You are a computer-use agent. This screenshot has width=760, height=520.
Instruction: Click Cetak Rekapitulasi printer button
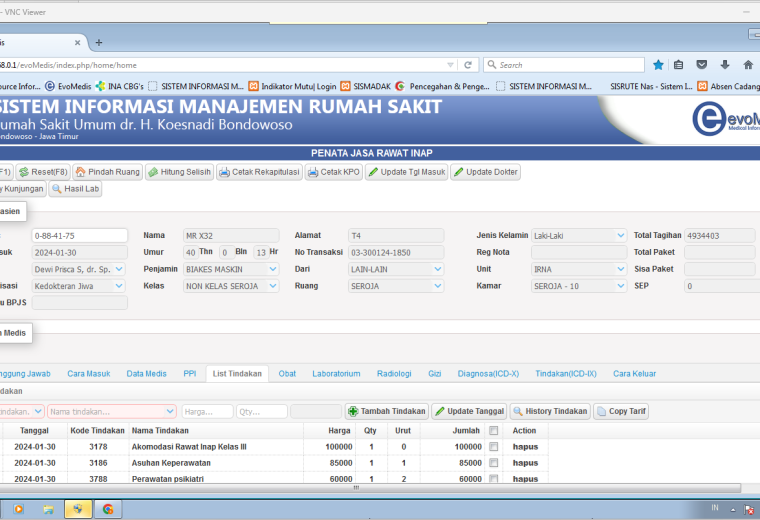point(260,172)
